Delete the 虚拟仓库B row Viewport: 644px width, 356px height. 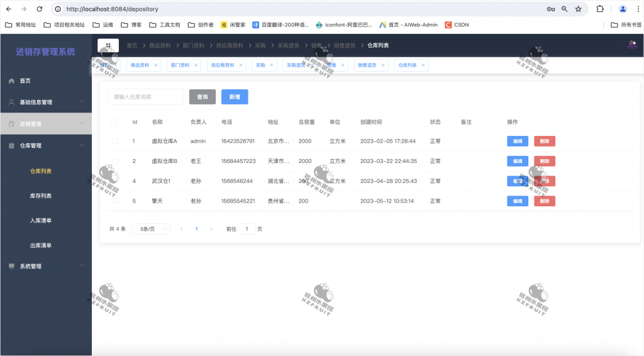coord(545,161)
